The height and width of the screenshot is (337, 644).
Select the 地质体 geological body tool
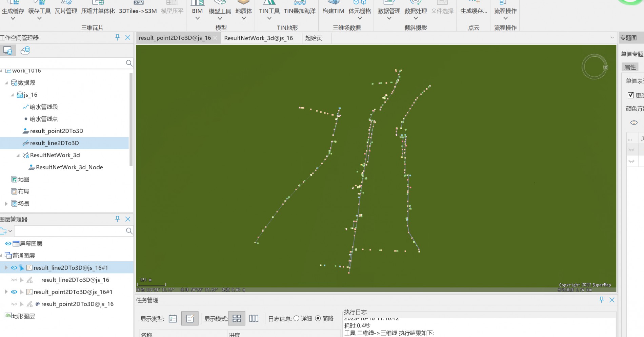tap(244, 11)
